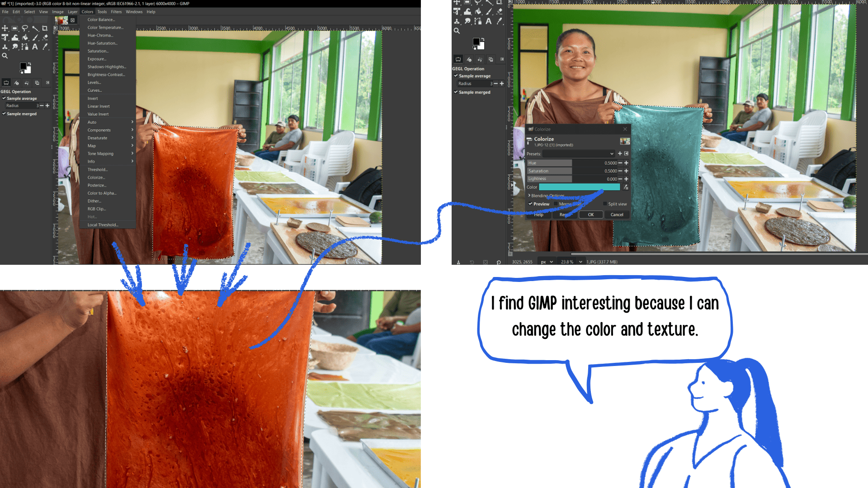
Task: Click the pick-color eyedropper button beside Colorize Color bar
Action: coord(626,187)
